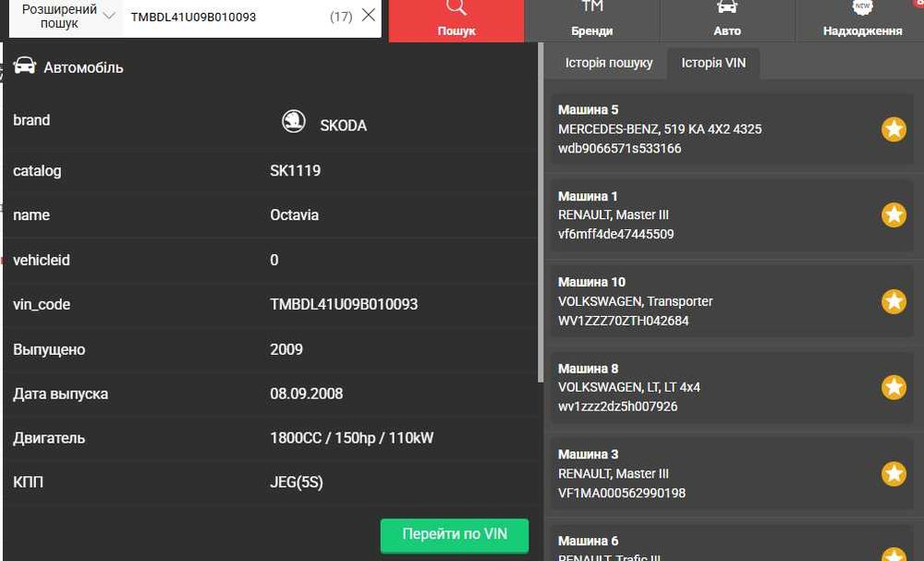Viewport: 924px width, 561px height.
Task: Toggle favorite star for Машина 8
Action: coord(894,388)
